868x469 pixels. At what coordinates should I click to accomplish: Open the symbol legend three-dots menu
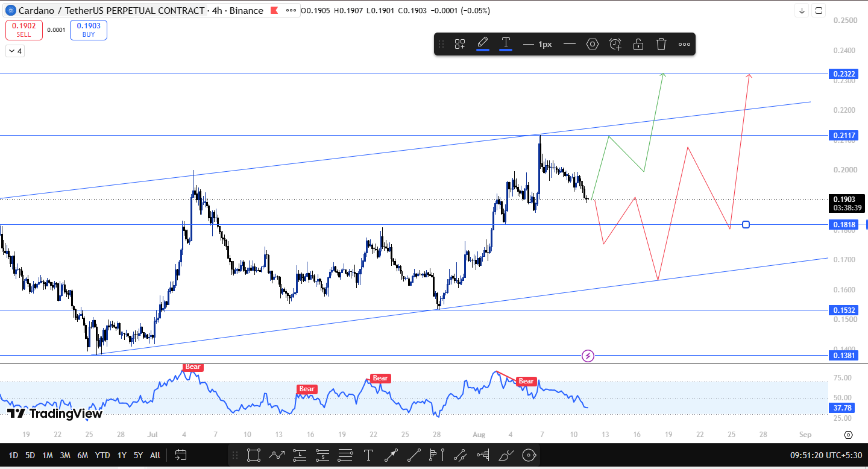click(x=291, y=10)
